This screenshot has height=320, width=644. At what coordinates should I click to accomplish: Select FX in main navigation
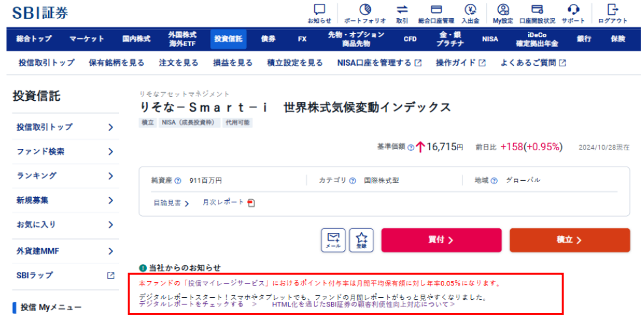click(x=302, y=39)
